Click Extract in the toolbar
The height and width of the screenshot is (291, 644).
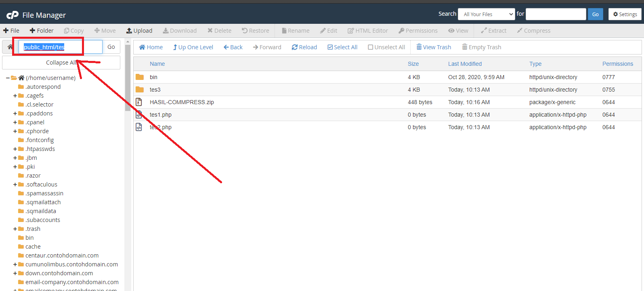pyautogui.click(x=493, y=31)
